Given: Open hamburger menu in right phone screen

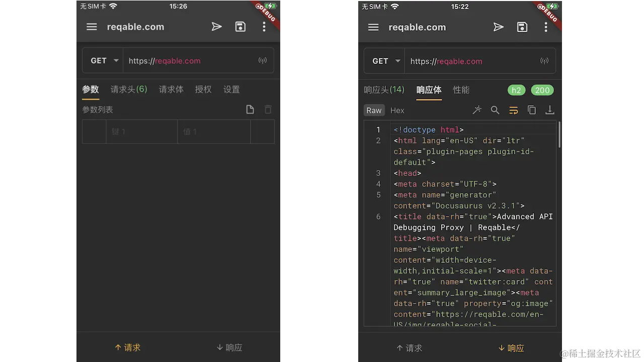Looking at the screenshot, I should coord(373,27).
